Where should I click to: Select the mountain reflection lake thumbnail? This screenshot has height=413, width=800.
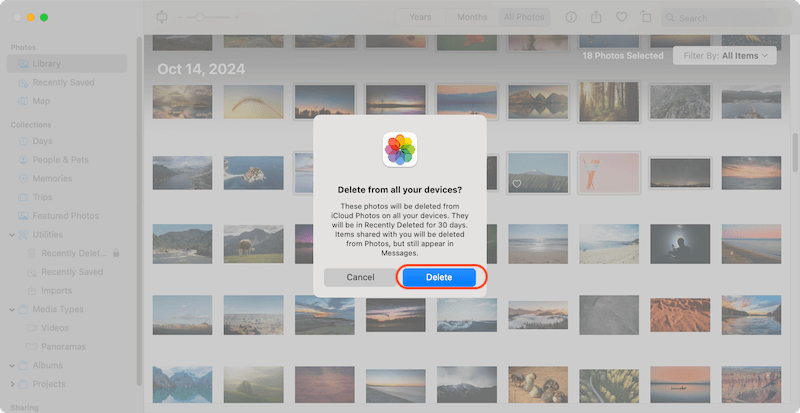click(538, 102)
